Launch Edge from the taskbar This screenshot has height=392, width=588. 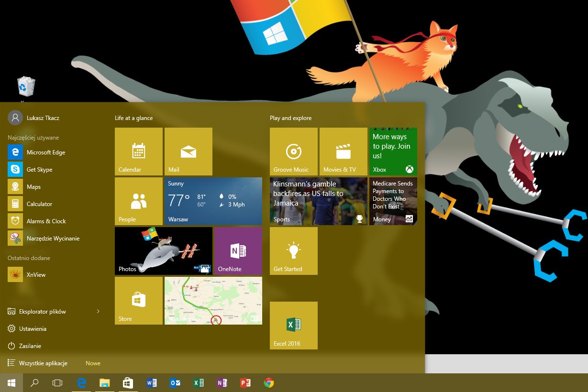(81, 382)
